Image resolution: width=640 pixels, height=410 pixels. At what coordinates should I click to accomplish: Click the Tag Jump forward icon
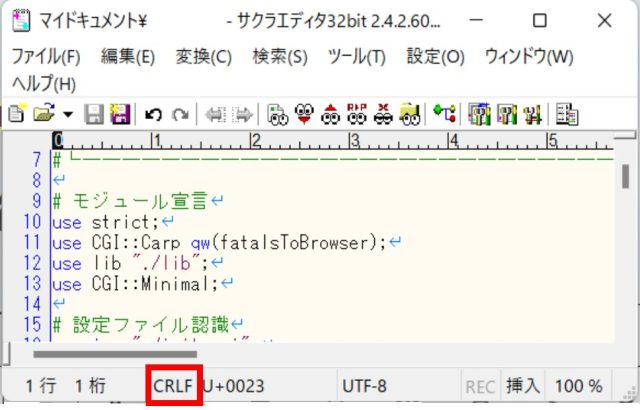pyautogui.click(x=242, y=115)
